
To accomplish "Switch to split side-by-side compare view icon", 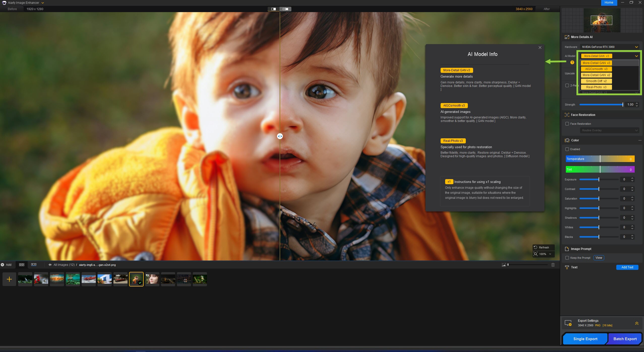I will 285,9.
